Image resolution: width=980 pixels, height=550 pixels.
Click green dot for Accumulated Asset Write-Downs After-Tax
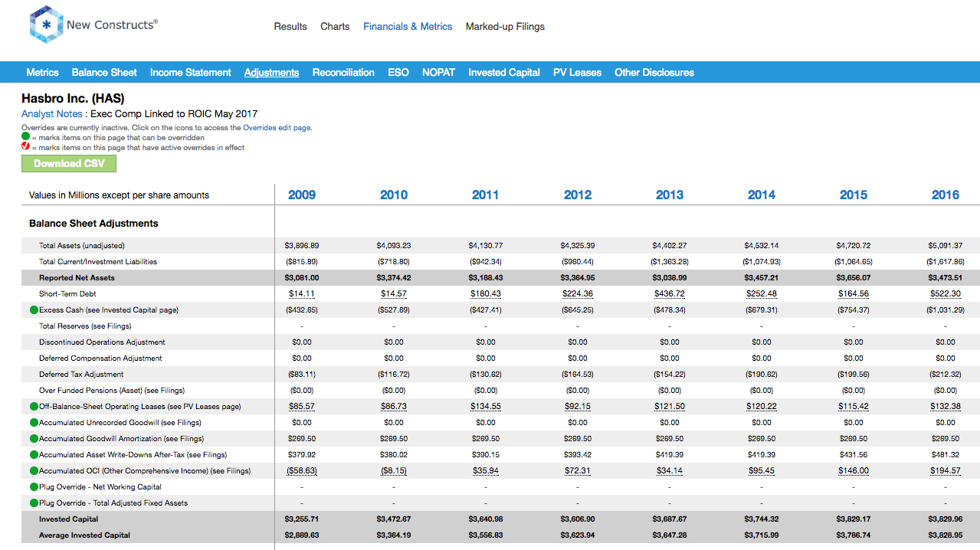point(34,455)
